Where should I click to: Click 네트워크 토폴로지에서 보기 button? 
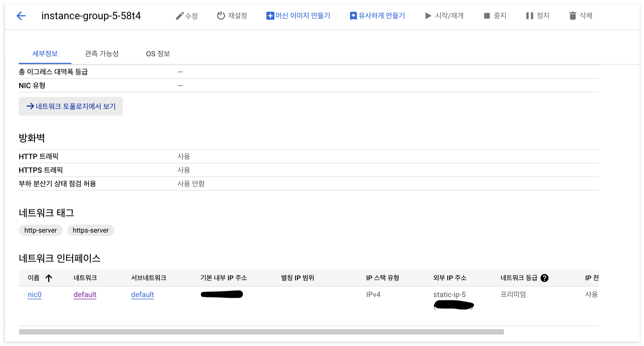[x=71, y=106]
